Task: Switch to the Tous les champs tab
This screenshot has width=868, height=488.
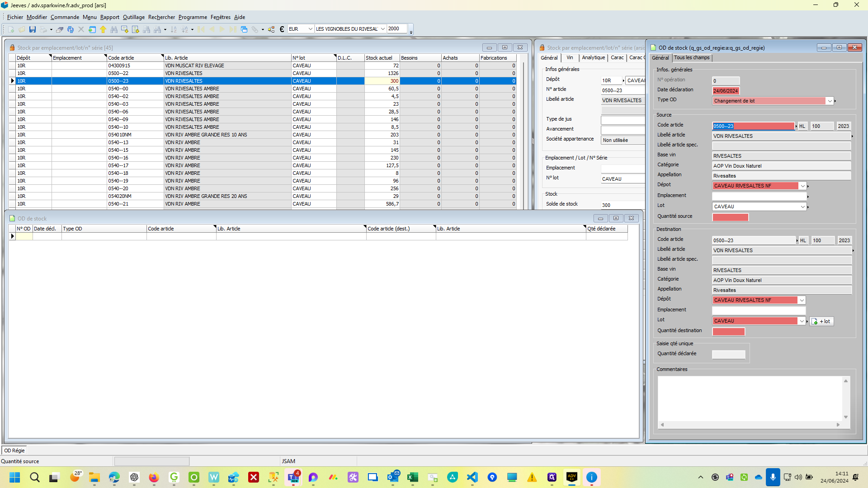Action: tap(691, 58)
